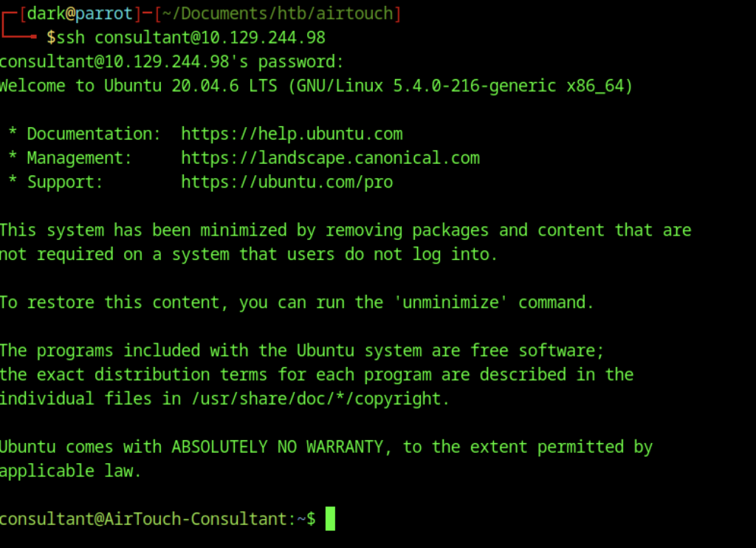756x548 pixels.
Task: Click the ~/Documents/htb/airtouch path in prompt
Action: (x=278, y=13)
